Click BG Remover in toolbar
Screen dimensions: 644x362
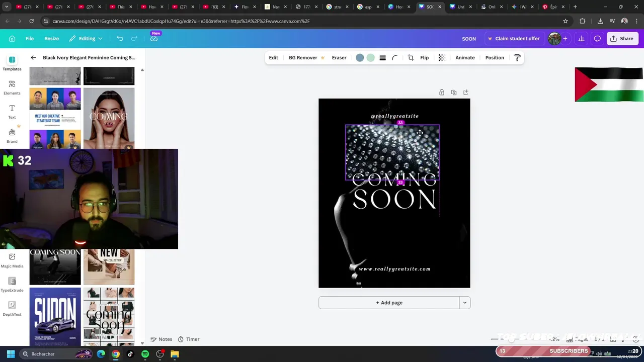[306, 58]
